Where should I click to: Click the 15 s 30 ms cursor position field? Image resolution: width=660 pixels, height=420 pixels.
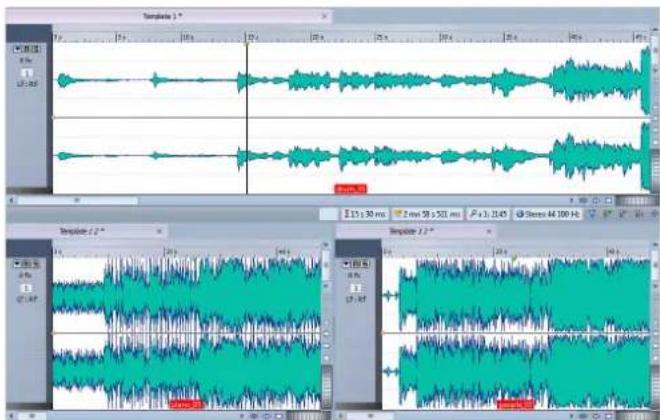(x=365, y=214)
